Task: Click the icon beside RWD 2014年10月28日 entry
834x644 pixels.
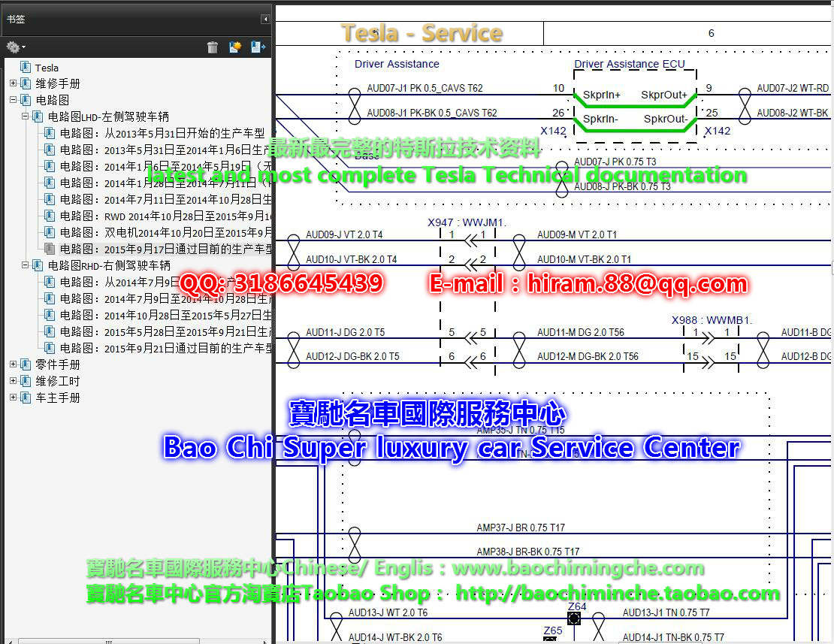Action: point(50,216)
